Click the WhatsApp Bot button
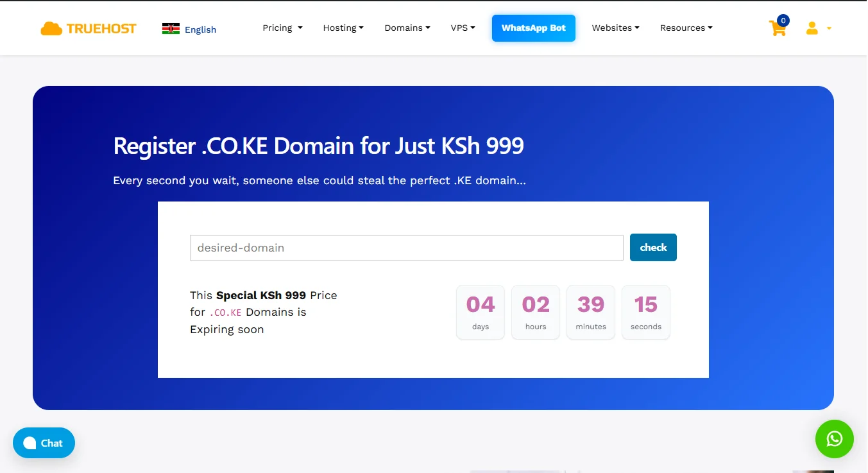This screenshot has width=868, height=473. click(534, 28)
